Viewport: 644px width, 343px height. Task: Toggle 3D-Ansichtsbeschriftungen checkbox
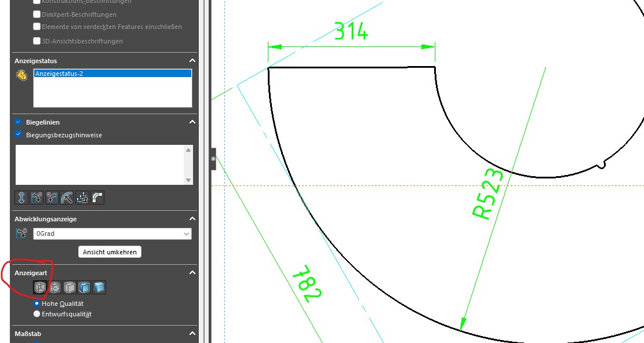point(37,41)
